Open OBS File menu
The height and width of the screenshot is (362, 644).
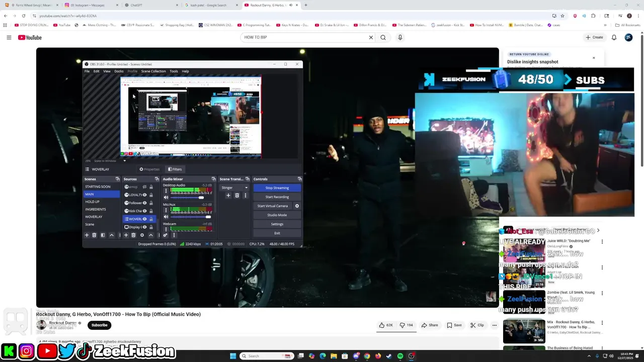point(87,71)
